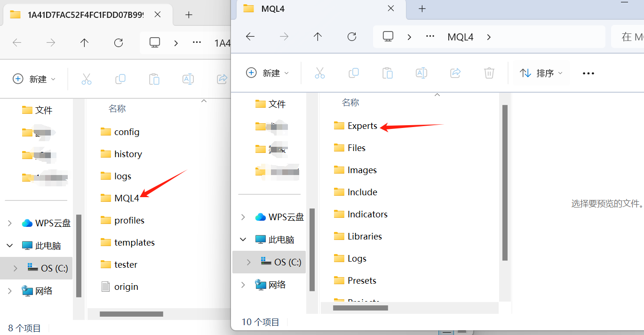Select the Rename icon in the toolbar

(421, 73)
